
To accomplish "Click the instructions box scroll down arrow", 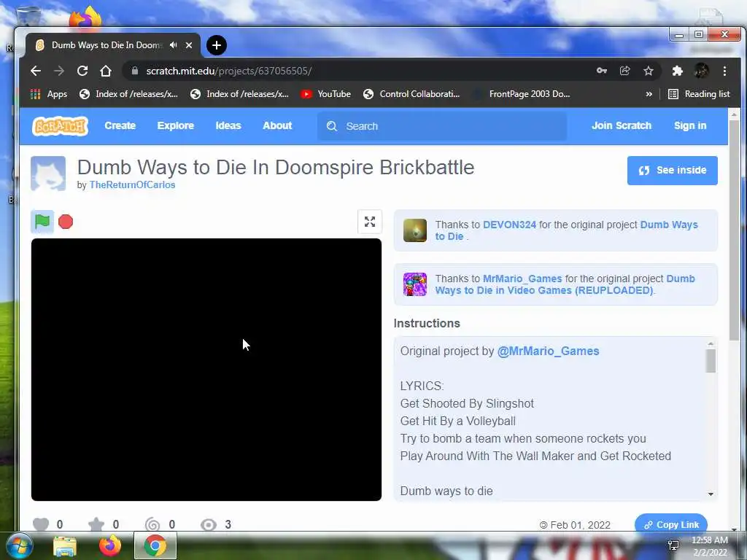I will pyautogui.click(x=711, y=494).
